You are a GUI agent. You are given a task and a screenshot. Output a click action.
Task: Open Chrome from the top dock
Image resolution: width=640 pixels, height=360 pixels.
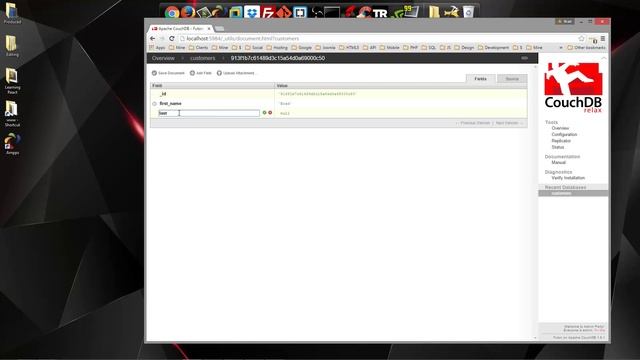click(x=172, y=13)
